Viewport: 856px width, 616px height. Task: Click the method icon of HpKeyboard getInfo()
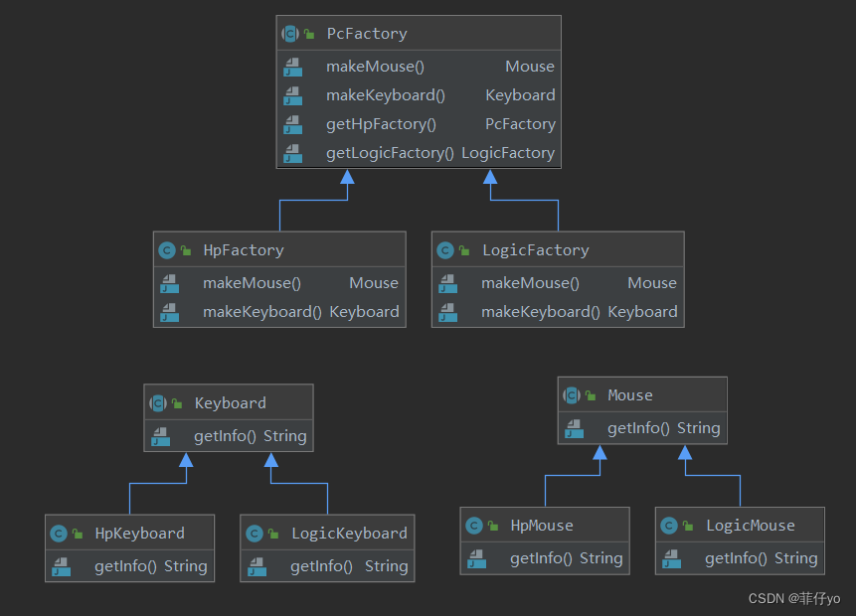coord(62,566)
